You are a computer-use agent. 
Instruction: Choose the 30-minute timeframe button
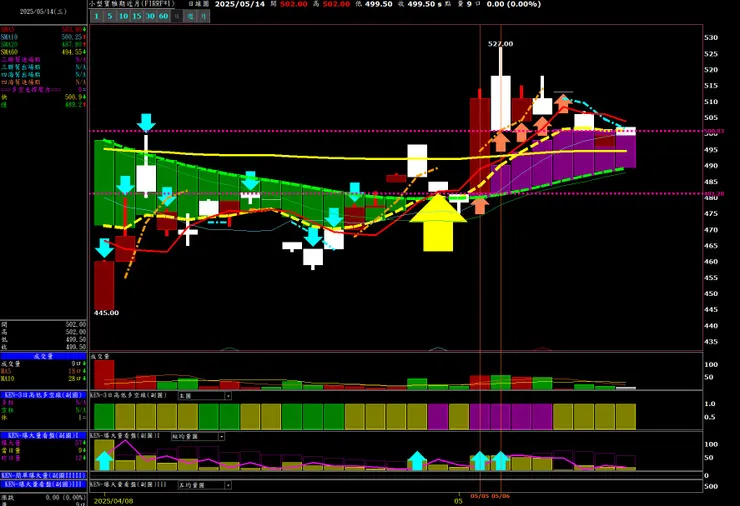tap(150, 16)
